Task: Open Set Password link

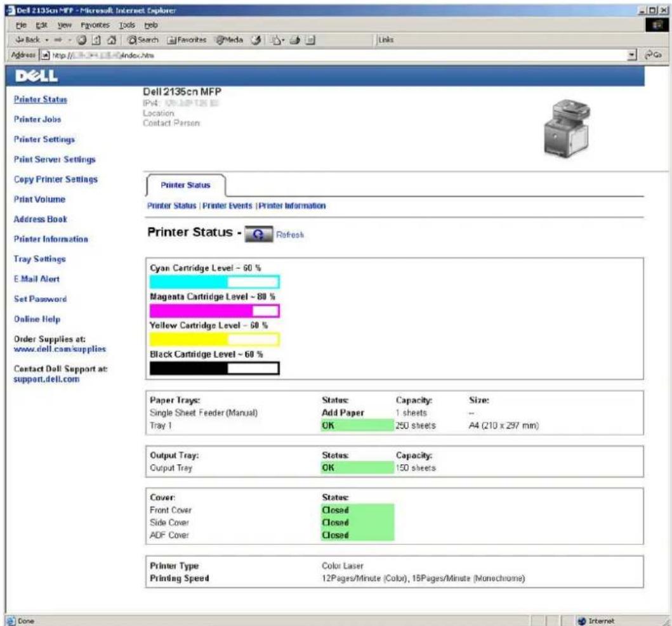Action: [x=40, y=299]
